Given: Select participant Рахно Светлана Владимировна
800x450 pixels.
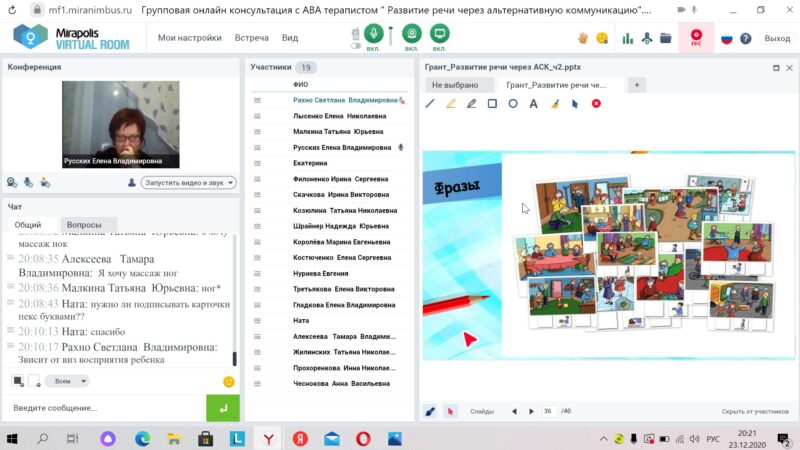Looking at the screenshot, I should coord(345,101).
